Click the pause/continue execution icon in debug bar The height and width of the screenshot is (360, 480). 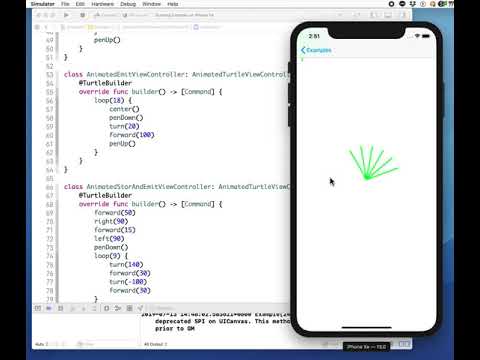tap(60, 308)
